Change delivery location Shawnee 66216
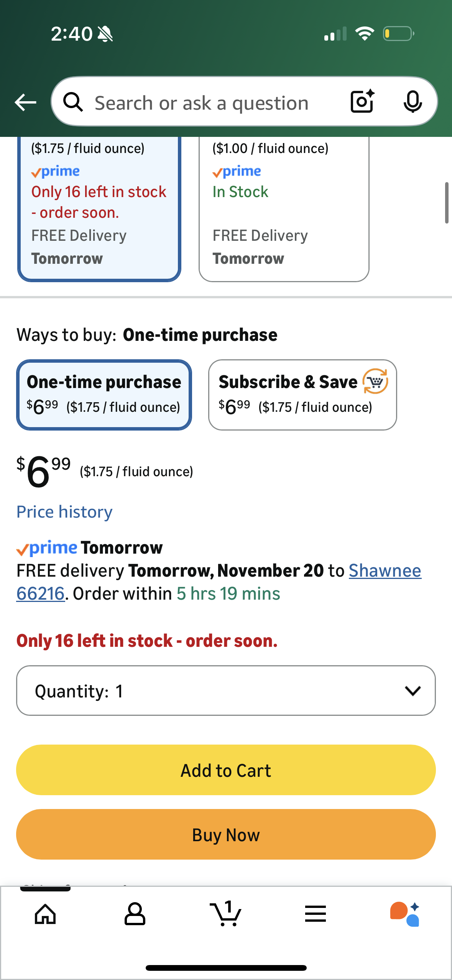Screen dimensions: 452x980 click(x=385, y=571)
